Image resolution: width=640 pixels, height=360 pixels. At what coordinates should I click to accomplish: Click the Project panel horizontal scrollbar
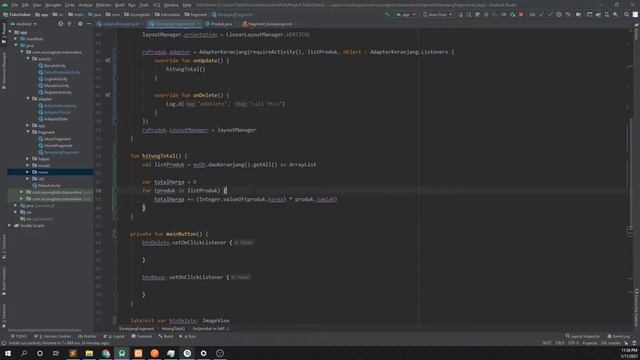(x=45, y=330)
